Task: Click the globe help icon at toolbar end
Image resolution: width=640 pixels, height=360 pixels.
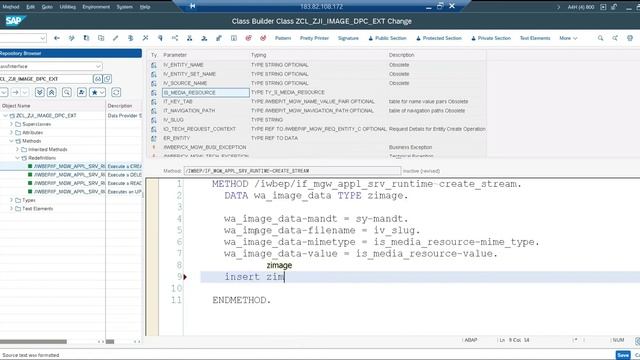Action: [x=630, y=38]
